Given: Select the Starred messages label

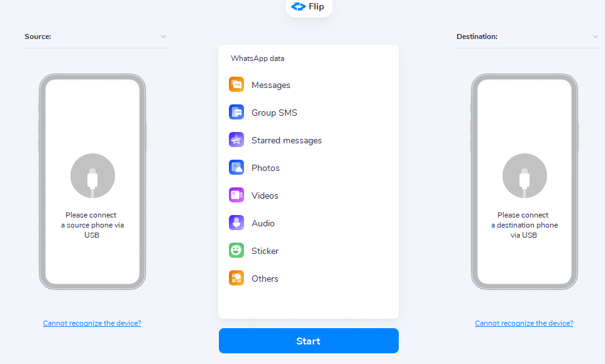Looking at the screenshot, I should point(287,140).
